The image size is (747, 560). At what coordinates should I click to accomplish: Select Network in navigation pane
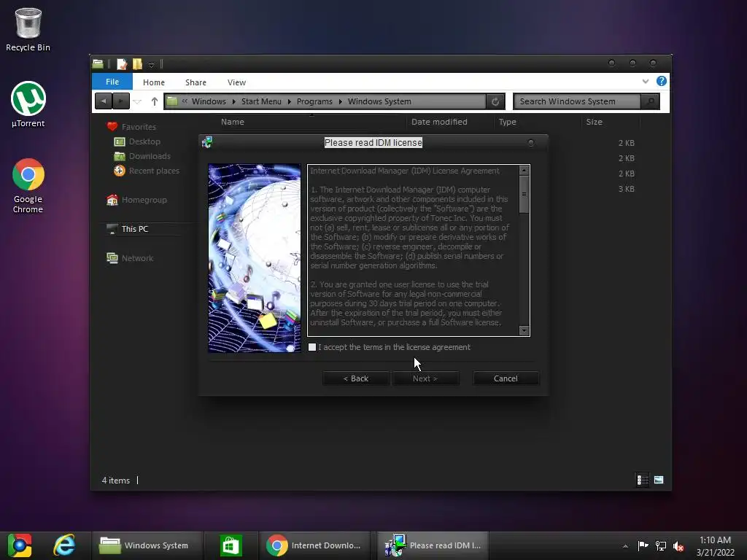tap(137, 258)
